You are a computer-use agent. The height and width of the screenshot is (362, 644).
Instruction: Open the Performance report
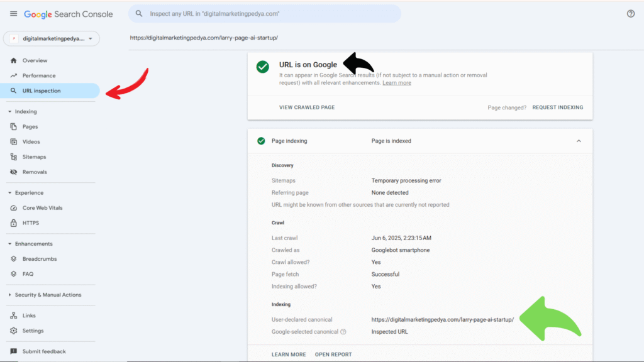coord(50,75)
